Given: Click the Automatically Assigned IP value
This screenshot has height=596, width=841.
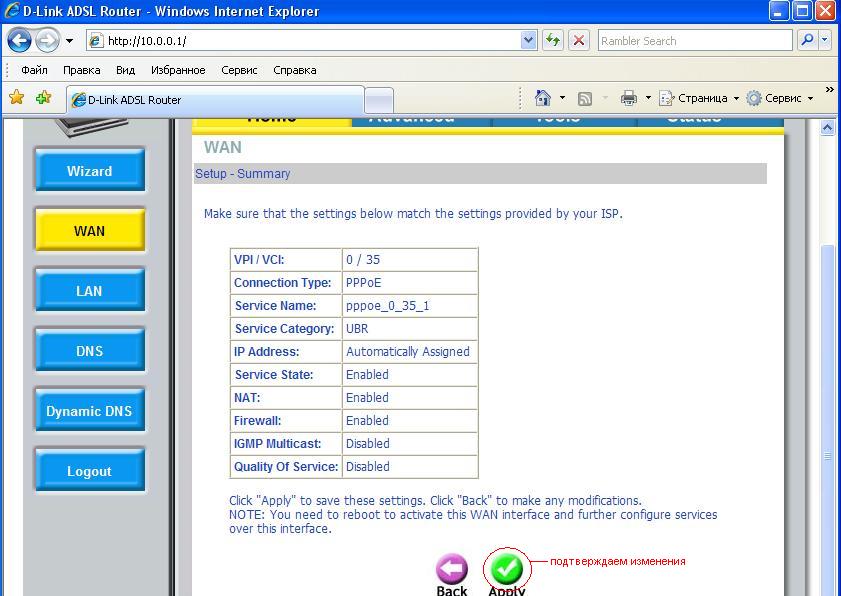Looking at the screenshot, I should pyautogui.click(x=408, y=352).
